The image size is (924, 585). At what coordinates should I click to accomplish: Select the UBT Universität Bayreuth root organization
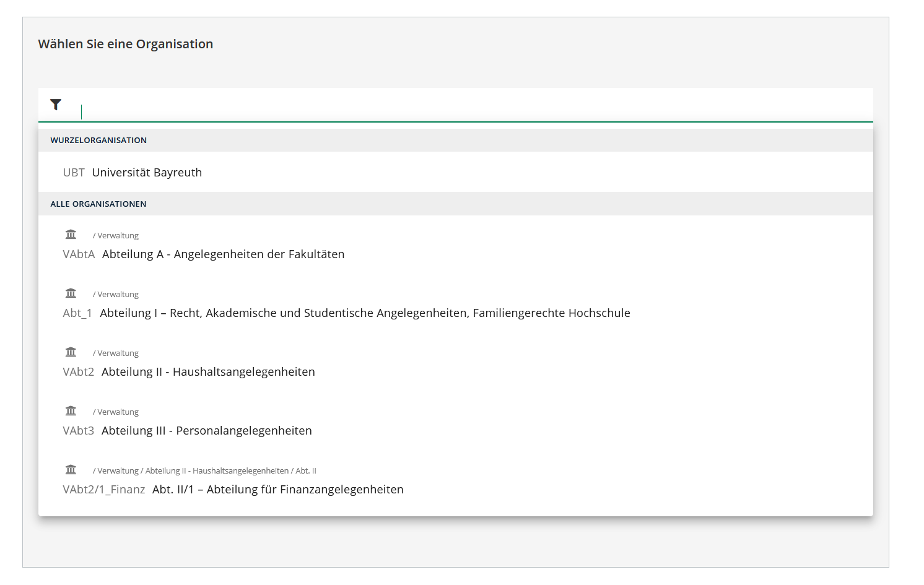[x=147, y=172]
